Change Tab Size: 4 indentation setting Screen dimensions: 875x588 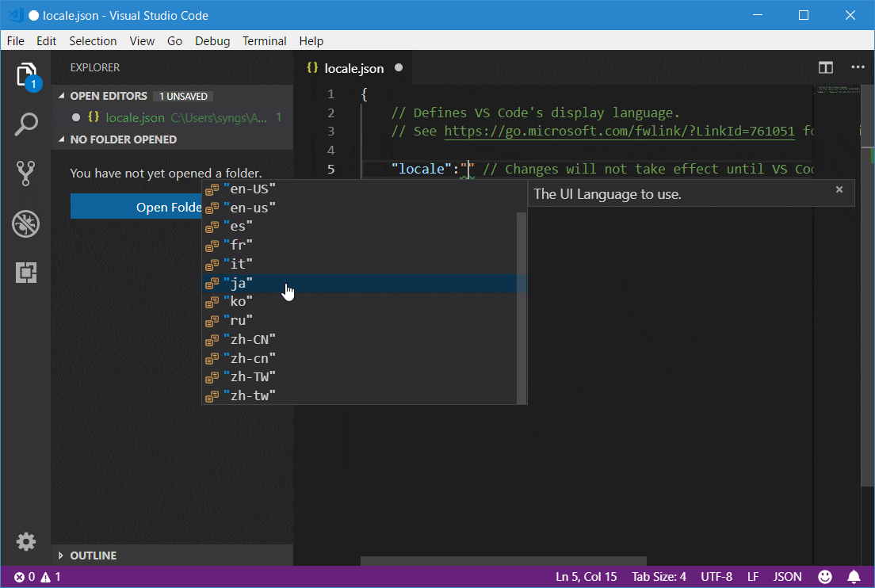tap(659, 577)
